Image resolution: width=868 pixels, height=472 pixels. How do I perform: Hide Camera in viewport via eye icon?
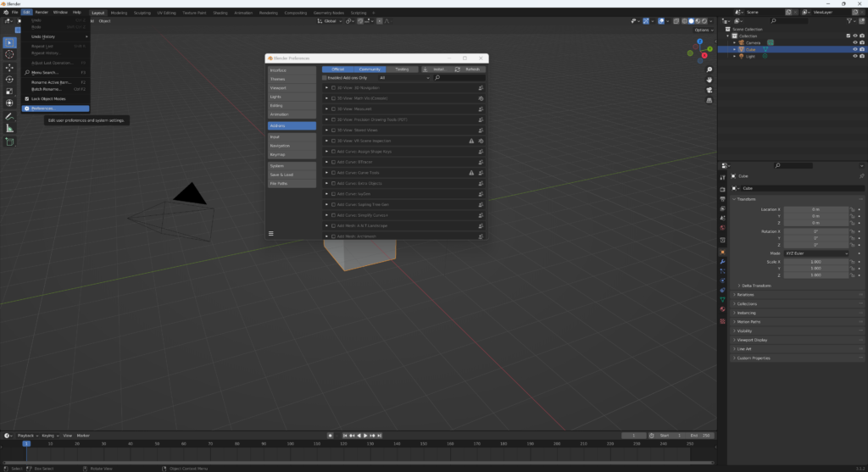coord(854,42)
